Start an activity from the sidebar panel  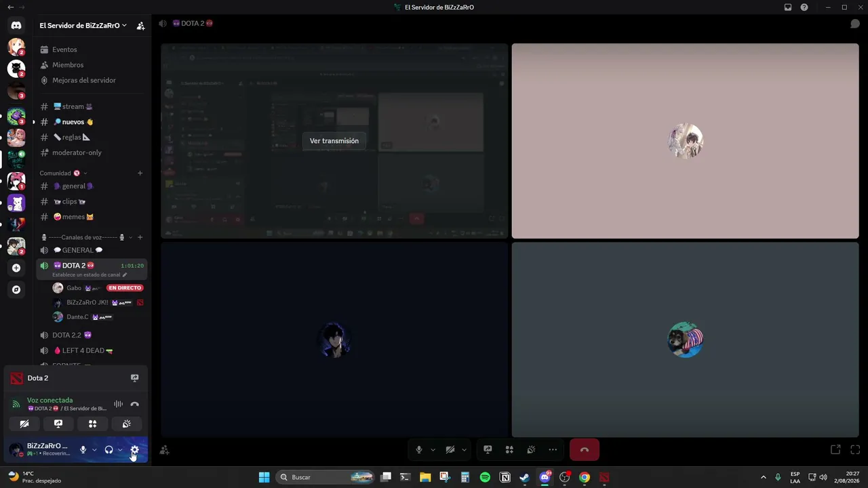tap(92, 424)
